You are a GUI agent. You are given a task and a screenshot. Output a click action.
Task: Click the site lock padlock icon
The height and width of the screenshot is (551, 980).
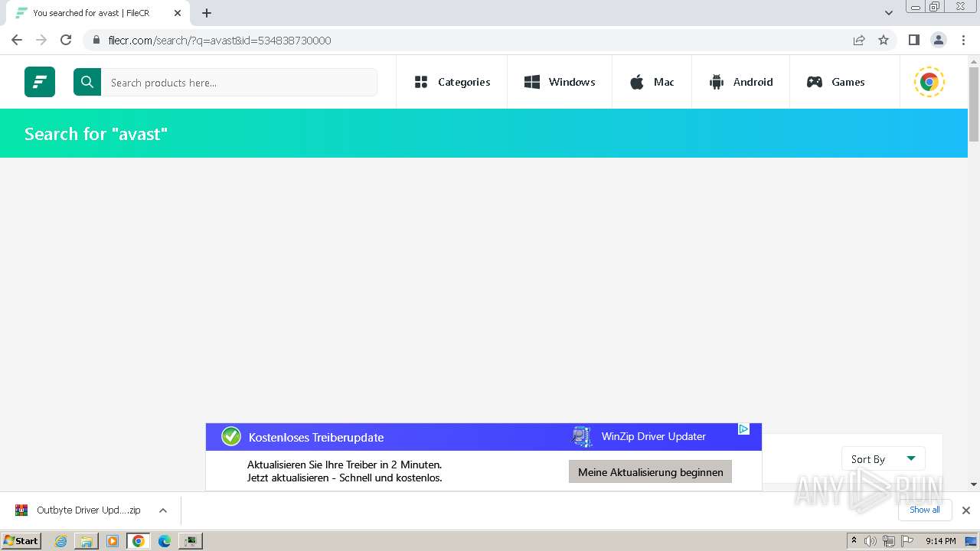[x=96, y=41]
